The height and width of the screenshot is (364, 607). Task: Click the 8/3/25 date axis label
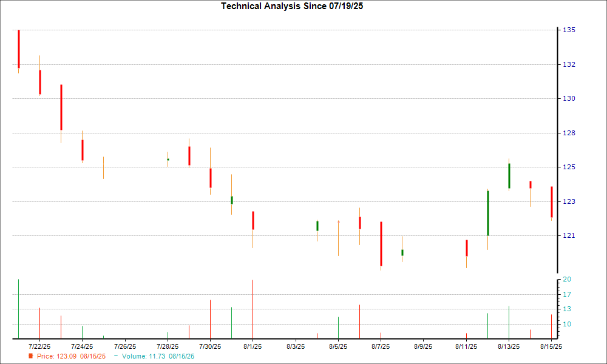coord(296,346)
